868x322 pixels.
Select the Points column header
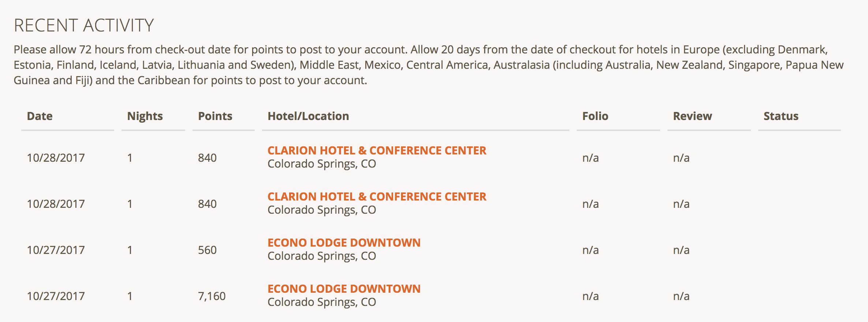pos(215,116)
